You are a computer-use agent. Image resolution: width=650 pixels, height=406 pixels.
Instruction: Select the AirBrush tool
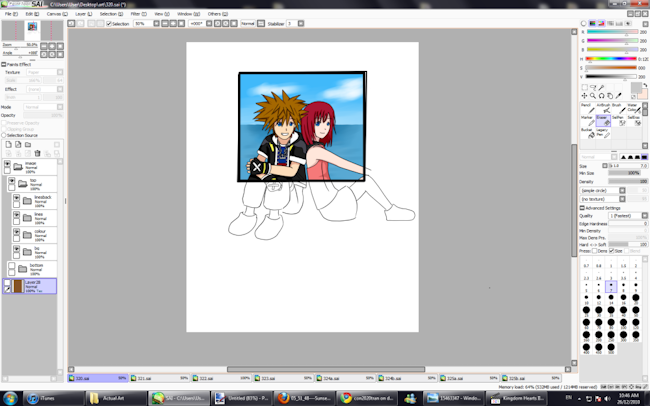603,108
